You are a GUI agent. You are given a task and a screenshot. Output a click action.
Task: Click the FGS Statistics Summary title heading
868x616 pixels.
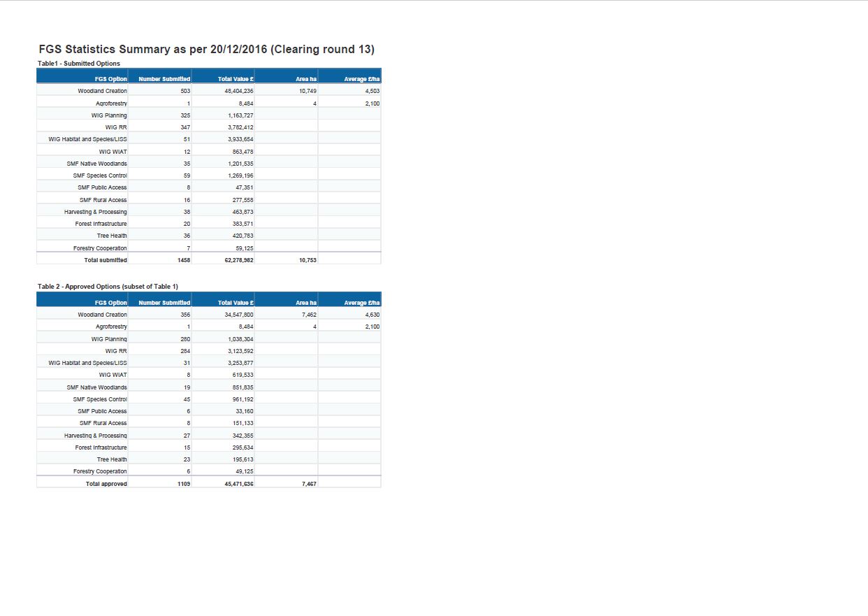[207, 50]
